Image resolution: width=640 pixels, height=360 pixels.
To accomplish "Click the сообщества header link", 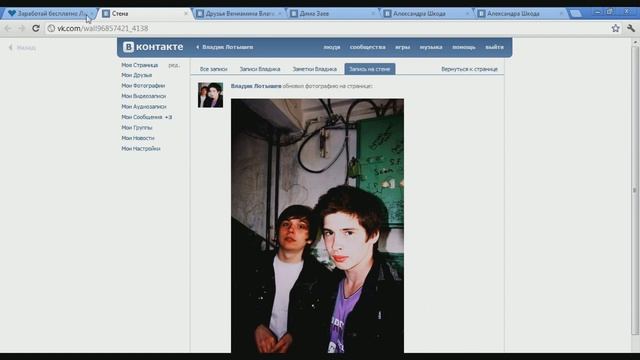I will (x=367, y=47).
